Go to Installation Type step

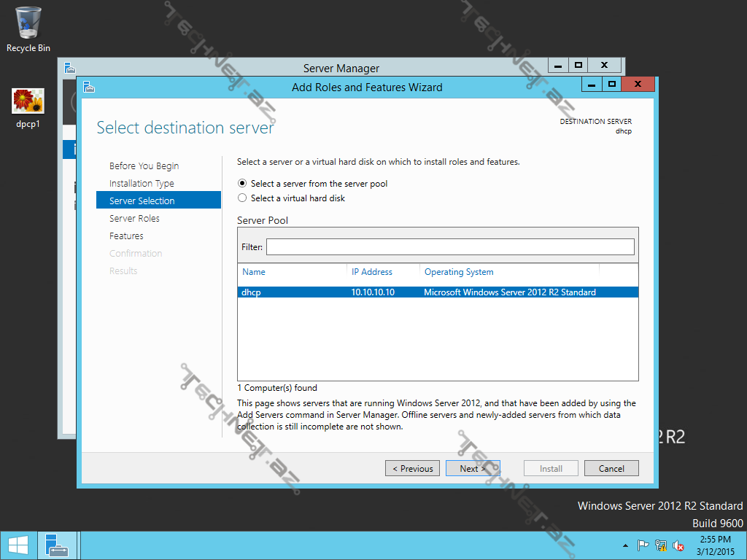click(142, 184)
